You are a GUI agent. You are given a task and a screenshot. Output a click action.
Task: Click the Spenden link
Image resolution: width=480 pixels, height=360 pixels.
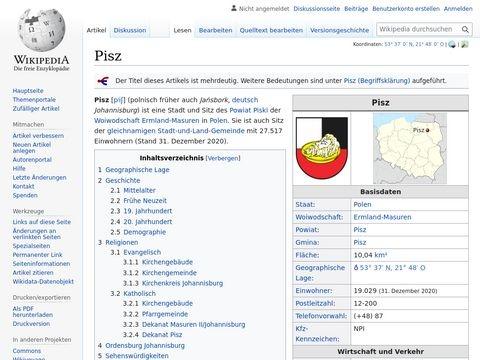(25, 195)
